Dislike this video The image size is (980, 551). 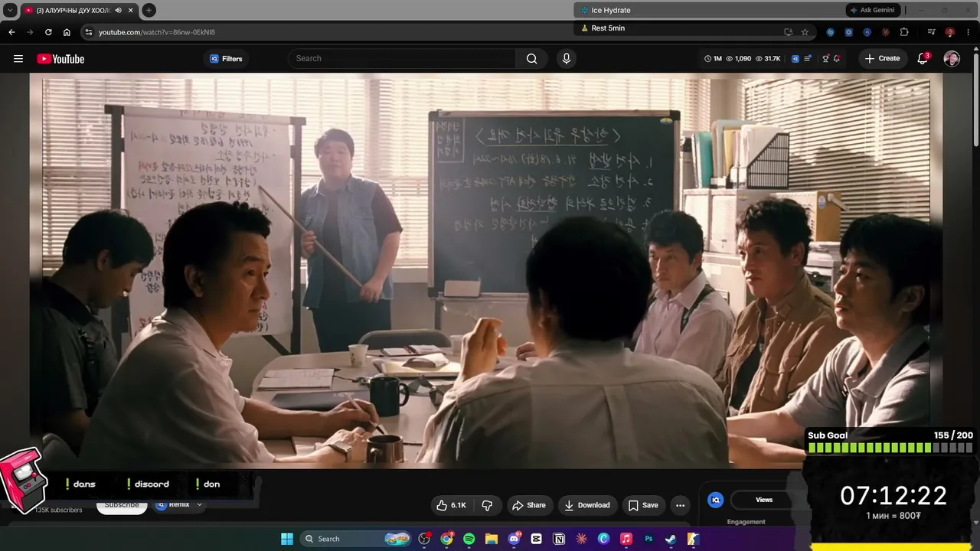[487, 505]
